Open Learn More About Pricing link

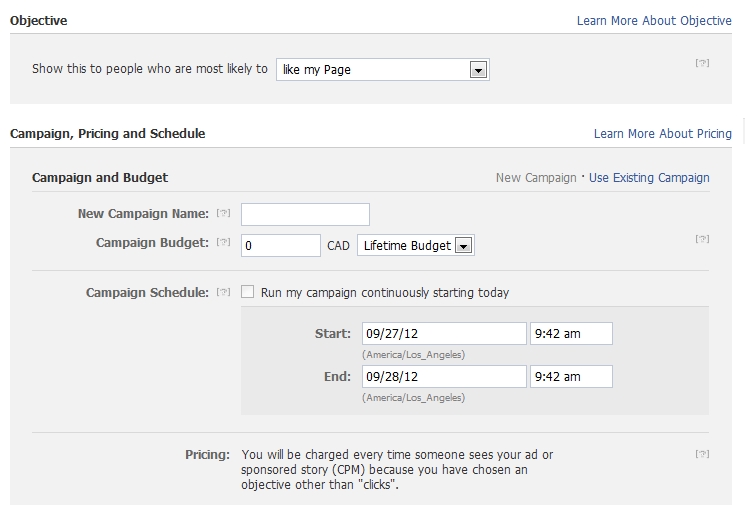click(x=662, y=133)
